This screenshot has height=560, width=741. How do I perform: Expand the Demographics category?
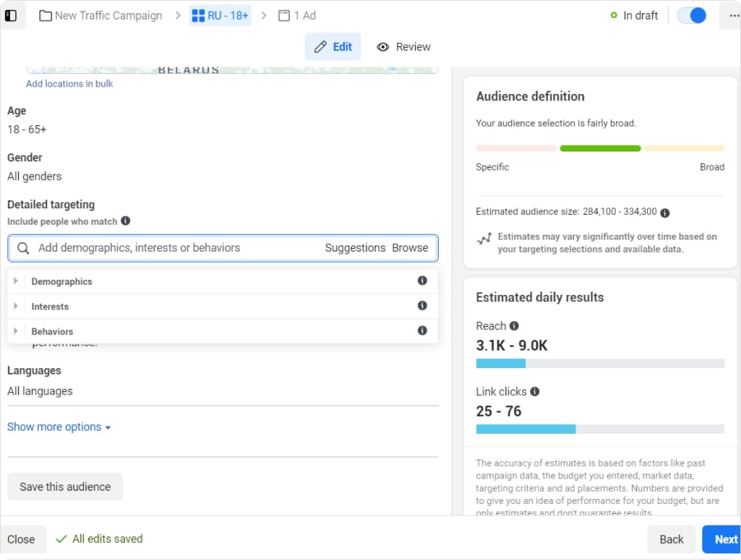(x=16, y=281)
